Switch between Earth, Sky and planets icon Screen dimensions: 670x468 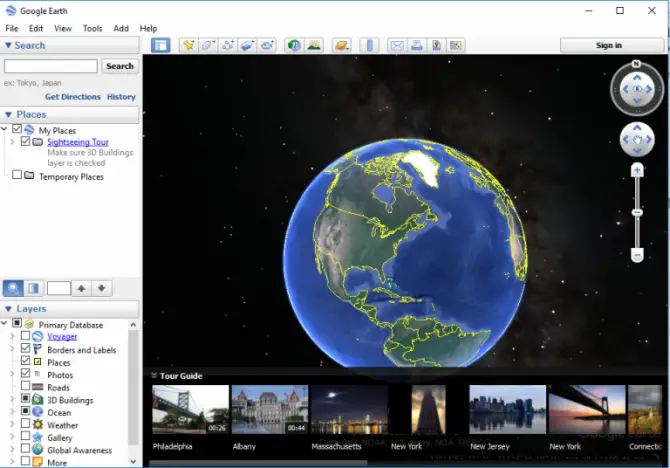342,45
